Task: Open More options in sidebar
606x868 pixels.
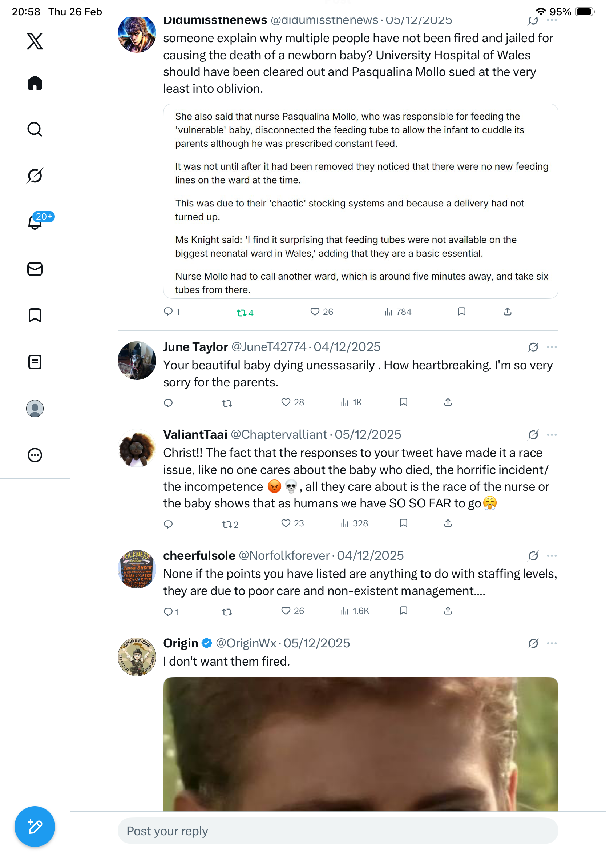Action: [x=35, y=455]
